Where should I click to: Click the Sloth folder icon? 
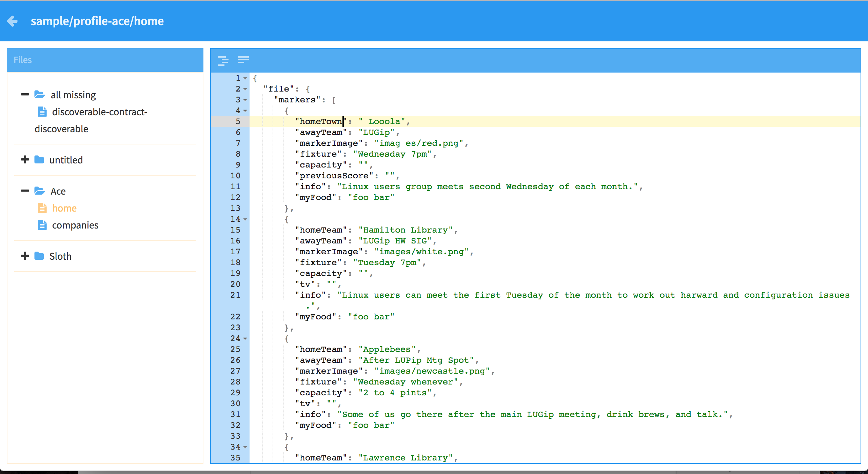point(39,256)
